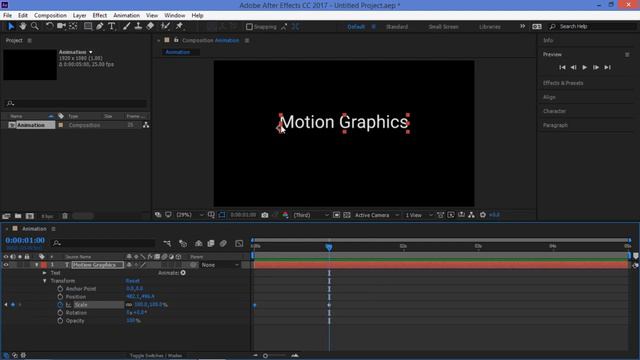Open 1 View layout dropdown
Viewport: 640px width, 360px height.
pyautogui.click(x=419, y=215)
